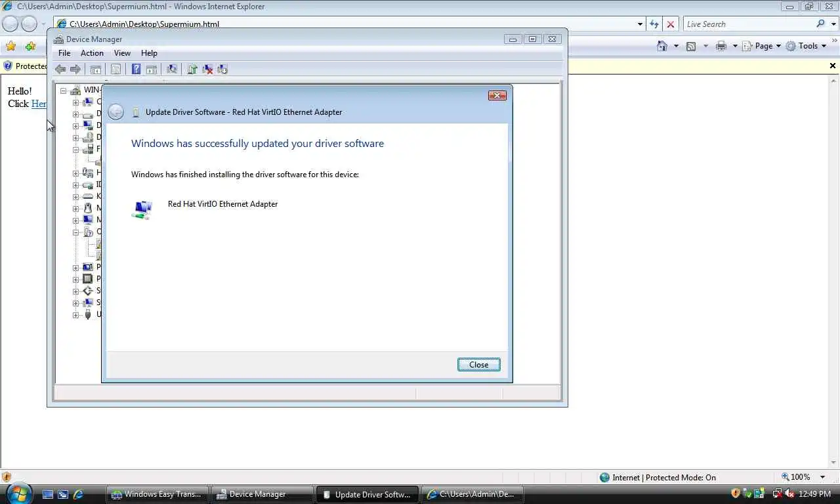840x504 pixels.
Task: Expand the Processors node in device tree
Action: point(76,279)
